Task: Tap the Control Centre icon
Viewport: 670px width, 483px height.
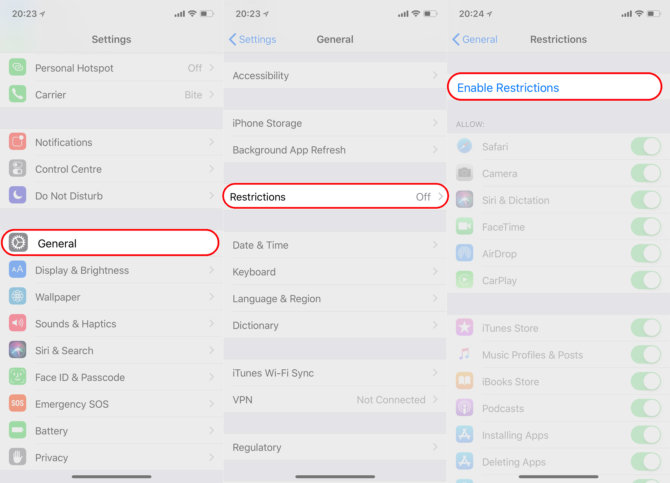Action: tap(18, 169)
